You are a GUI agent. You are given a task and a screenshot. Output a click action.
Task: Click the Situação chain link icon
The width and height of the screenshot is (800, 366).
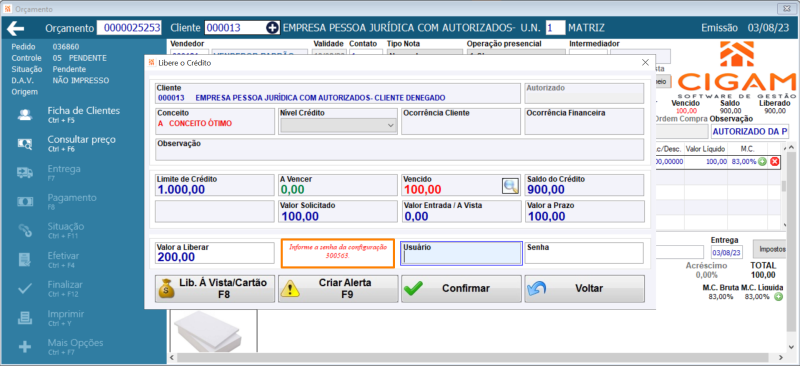coord(25,230)
